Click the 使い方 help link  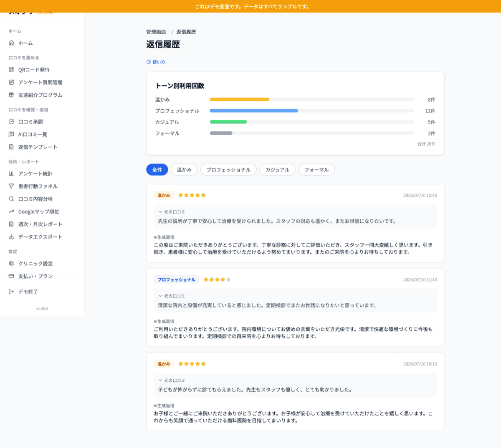[x=156, y=62]
